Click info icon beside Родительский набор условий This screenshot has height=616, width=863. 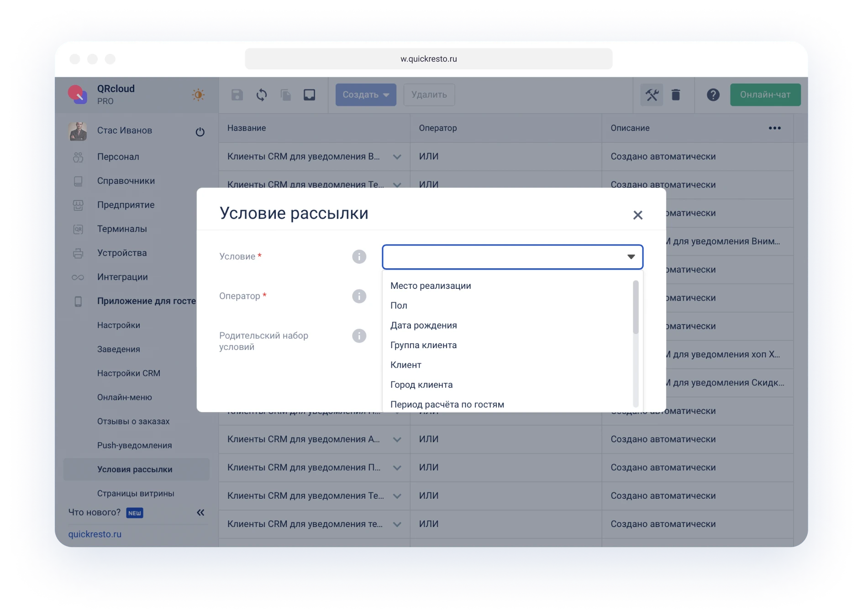click(359, 336)
